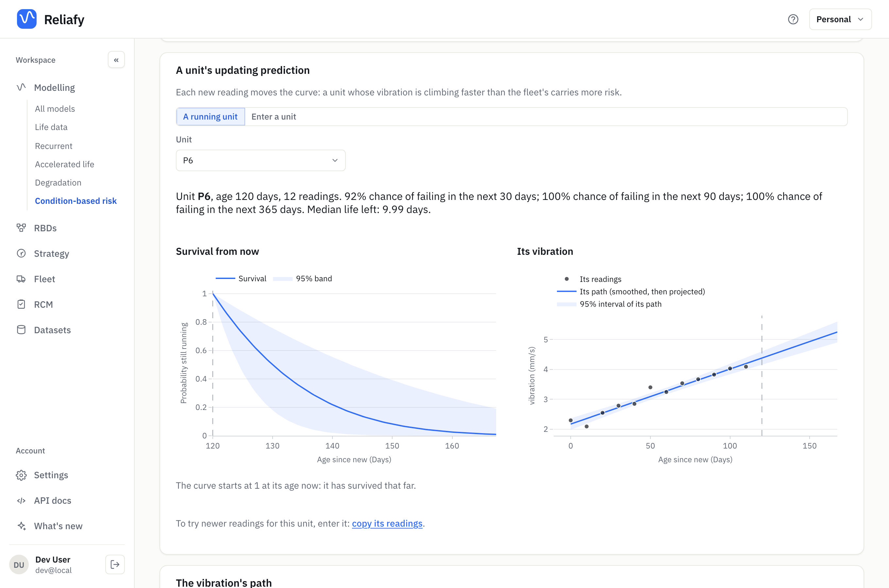The image size is (889, 588).
Task: Click the sign-out icon beside Dev User
Action: (115, 564)
